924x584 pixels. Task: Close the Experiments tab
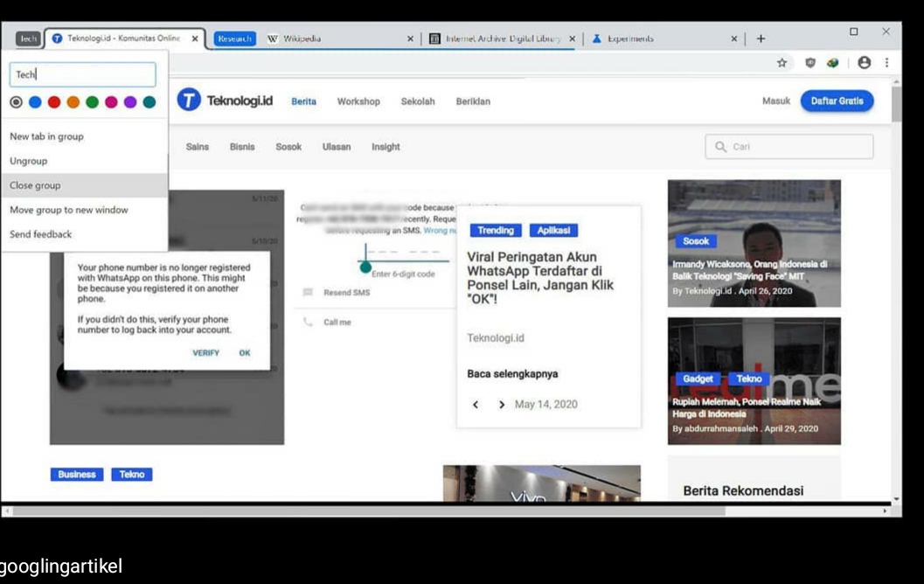[733, 38]
